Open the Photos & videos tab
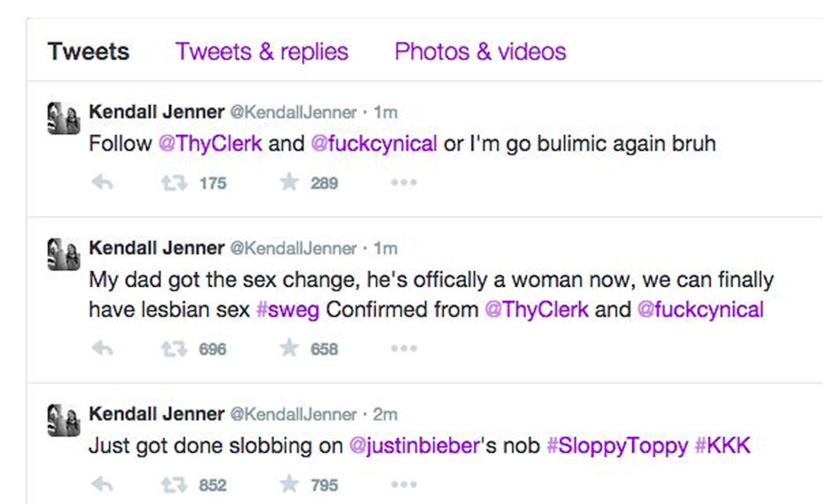Image resolution: width=830 pixels, height=504 pixels. pyautogui.click(x=479, y=50)
